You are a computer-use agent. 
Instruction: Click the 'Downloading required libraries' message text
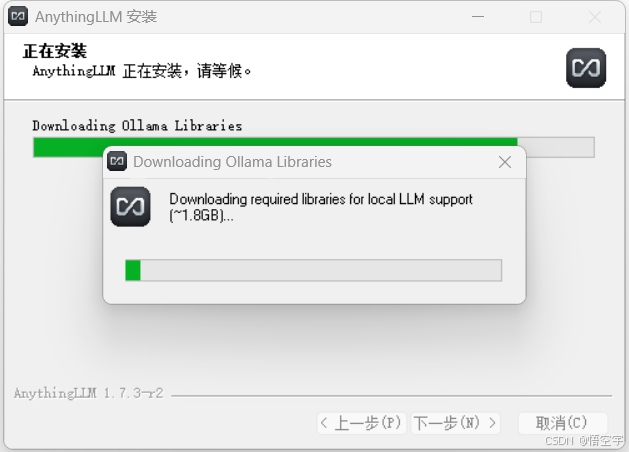tap(321, 207)
